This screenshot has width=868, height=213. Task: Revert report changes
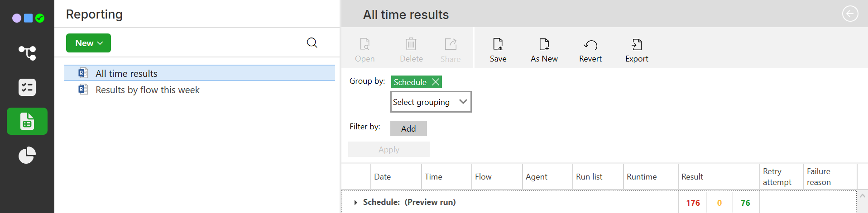point(590,50)
